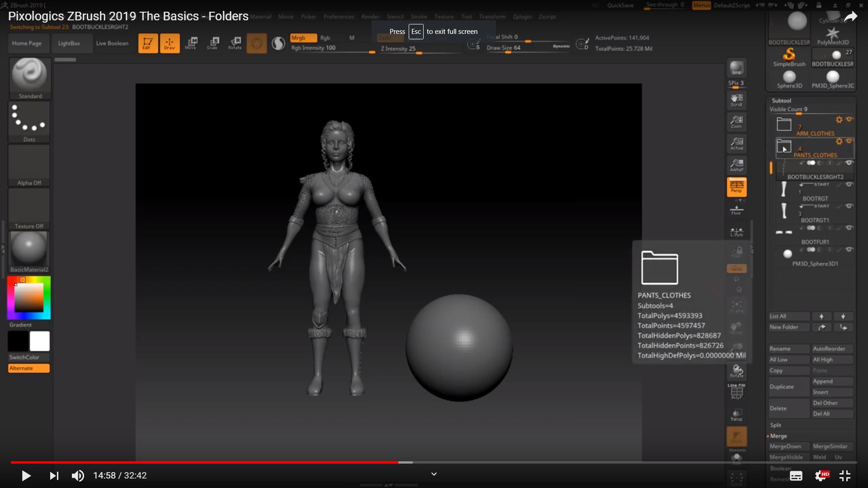Expand the Split section

click(776, 425)
